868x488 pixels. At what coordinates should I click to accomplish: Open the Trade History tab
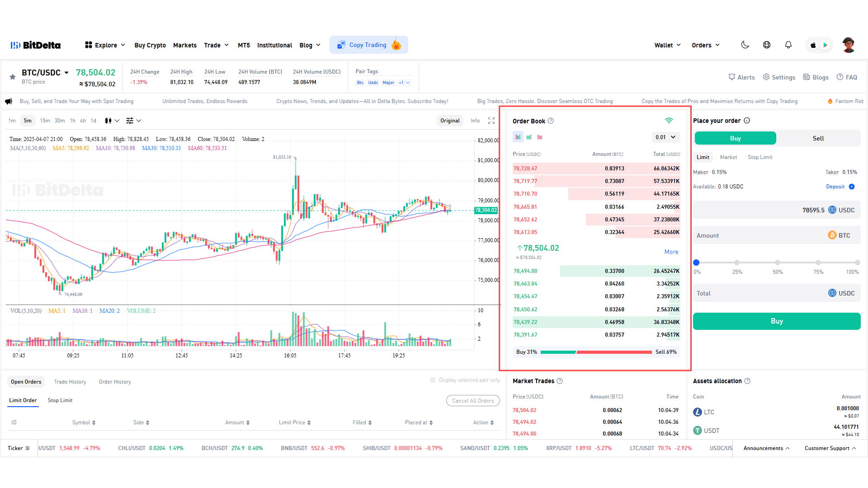coord(70,382)
